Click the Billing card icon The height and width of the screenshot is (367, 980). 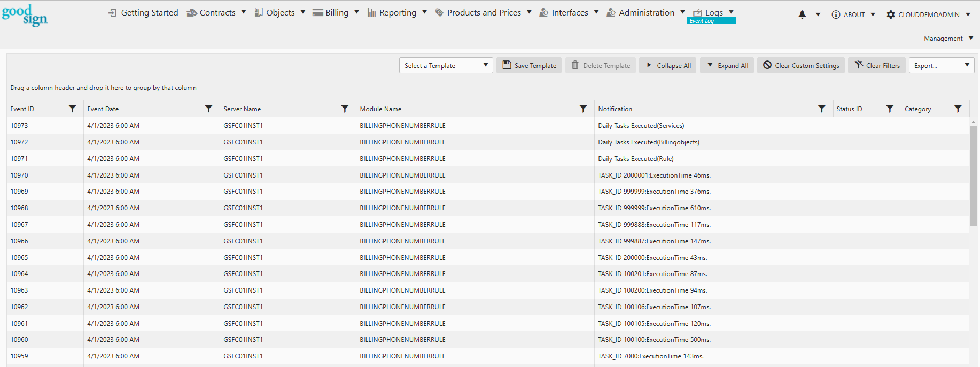coord(317,12)
